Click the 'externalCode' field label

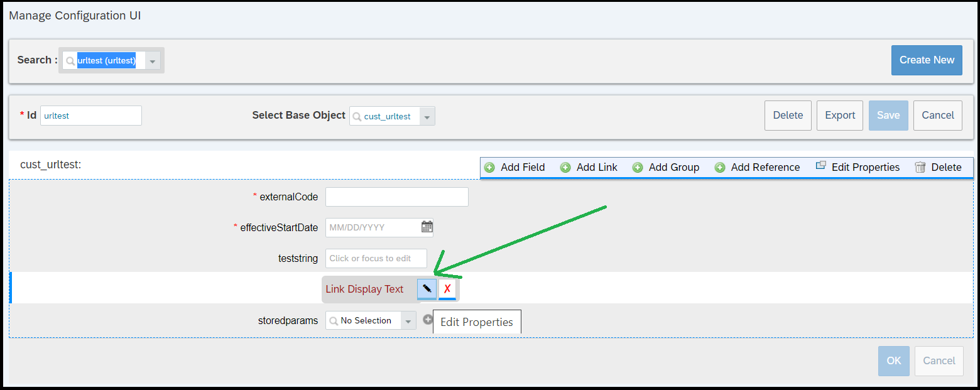(289, 197)
